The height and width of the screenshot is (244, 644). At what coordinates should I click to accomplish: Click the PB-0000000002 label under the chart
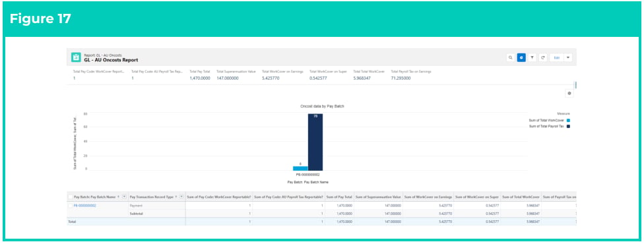tap(308, 175)
